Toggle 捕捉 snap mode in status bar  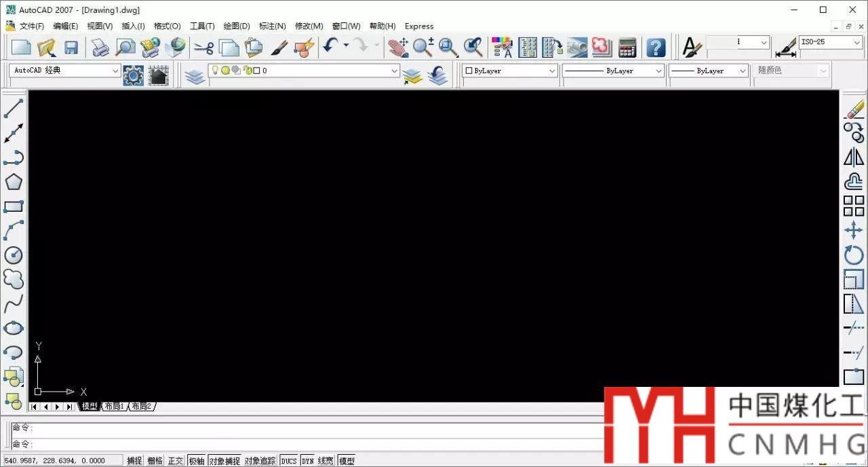pyautogui.click(x=134, y=461)
